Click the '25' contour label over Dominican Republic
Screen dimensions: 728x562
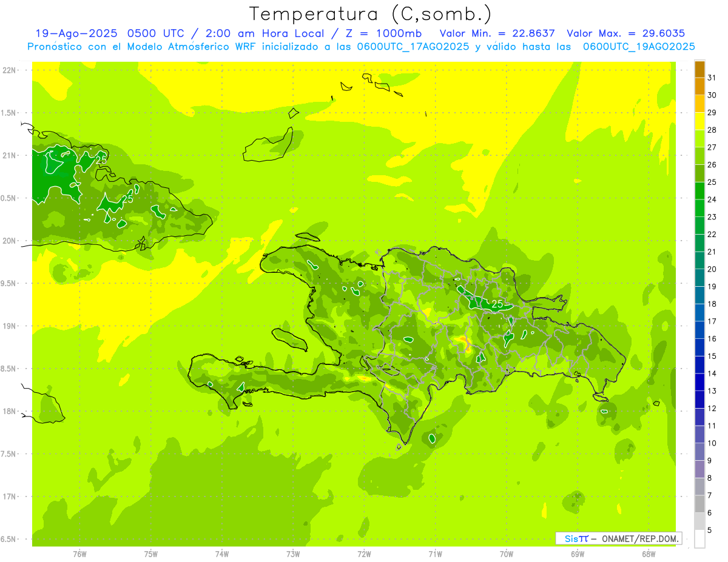[x=497, y=303]
